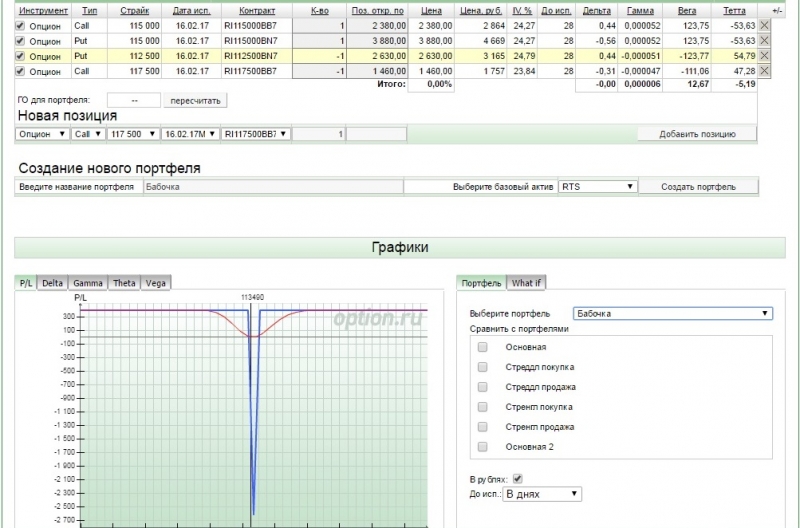
Task: Click the portfolio name input field
Action: click(272, 187)
